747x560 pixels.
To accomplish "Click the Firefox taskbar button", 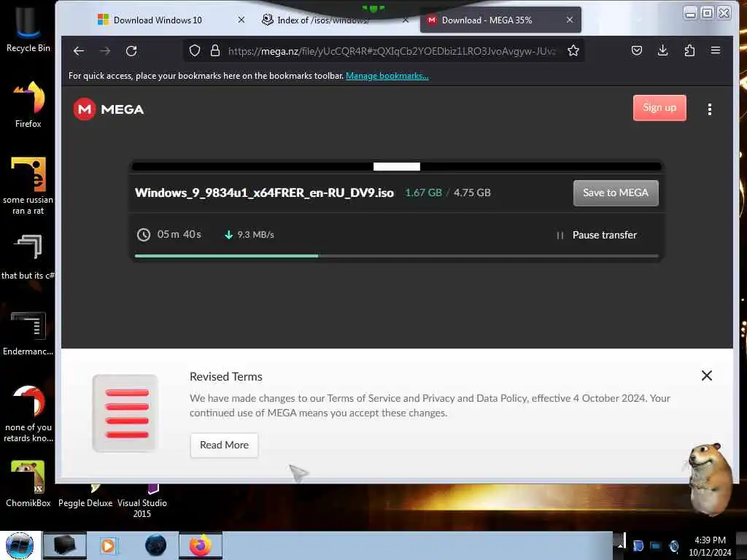I will coord(200,545).
